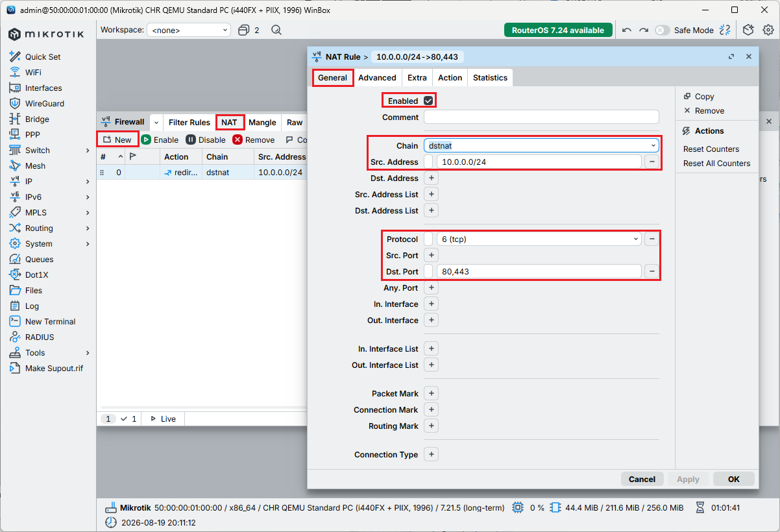
Task: Click Copy in the NAT Rule side panel
Action: (699, 96)
